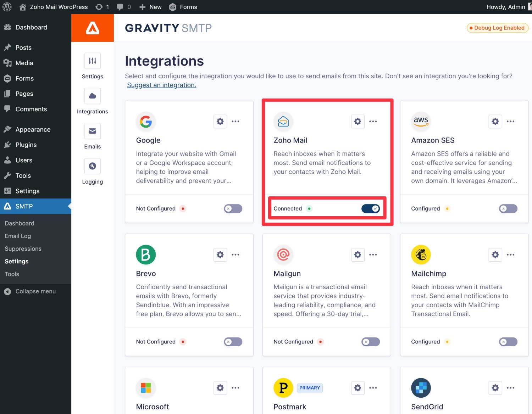Screen dimensions: 532x414
Task: Open Amazon SES settings gear
Action: (x=495, y=122)
